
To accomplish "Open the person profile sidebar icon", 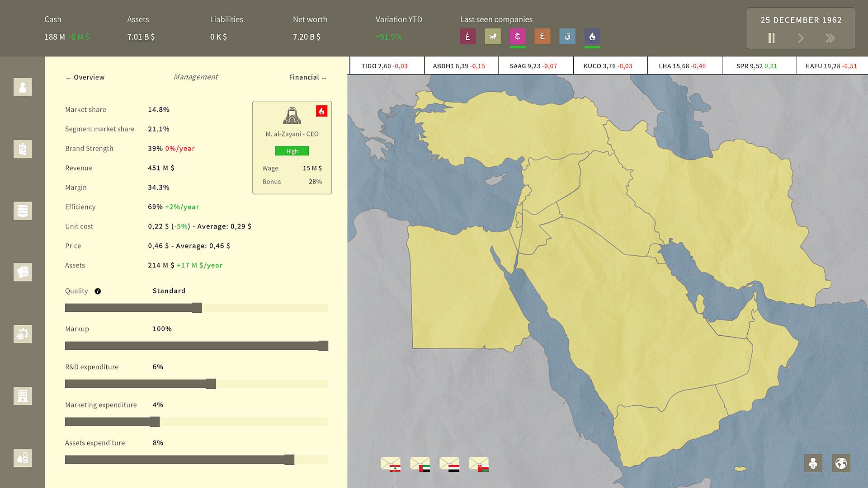I will pos(22,87).
